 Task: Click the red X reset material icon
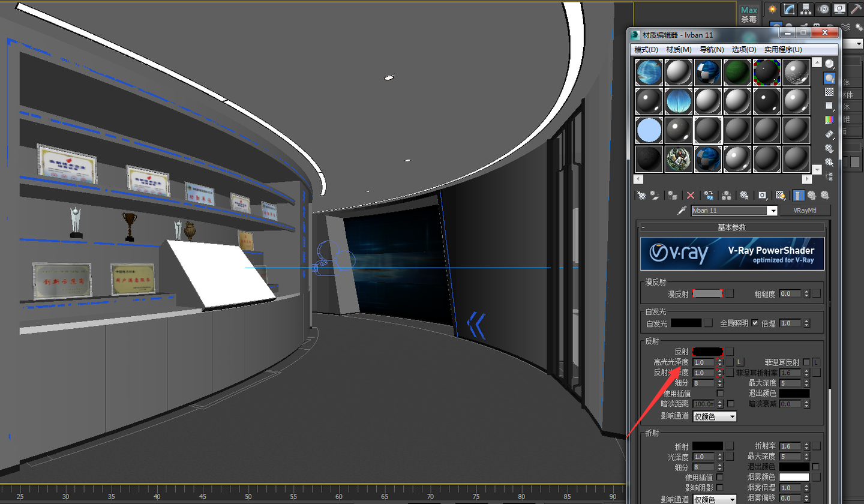(x=691, y=195)
